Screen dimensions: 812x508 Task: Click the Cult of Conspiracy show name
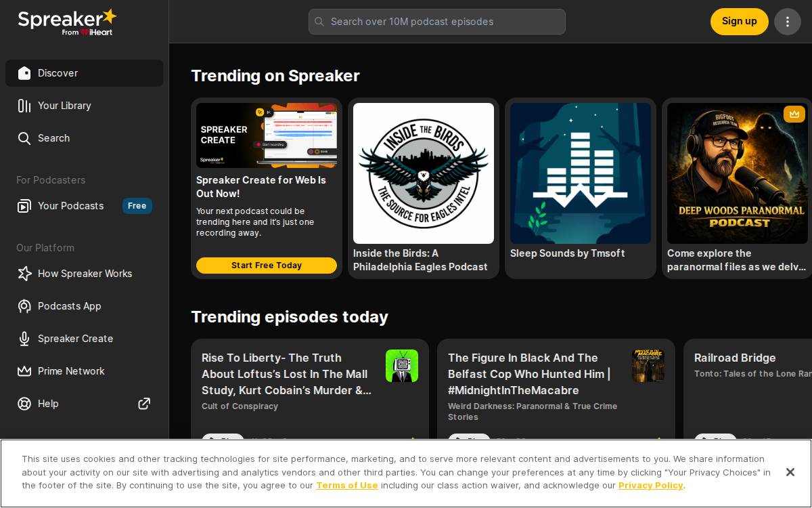pyautogui.click(x=240, y=406)
